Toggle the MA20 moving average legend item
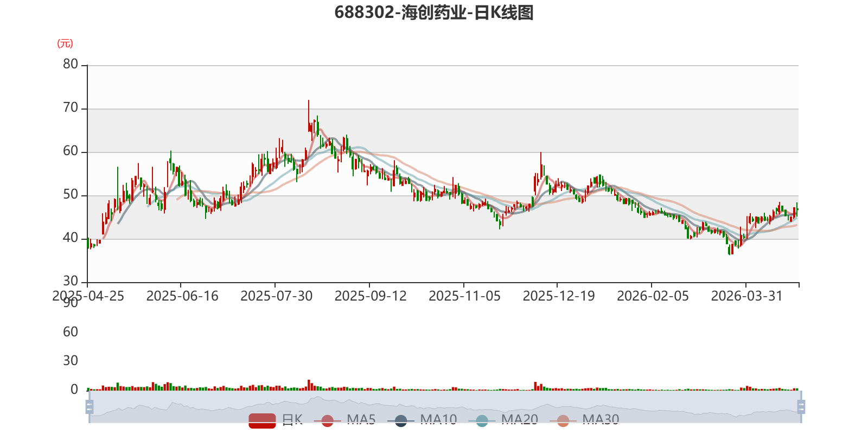The width and height of the screenshot is (868, 434). point(503,420)
